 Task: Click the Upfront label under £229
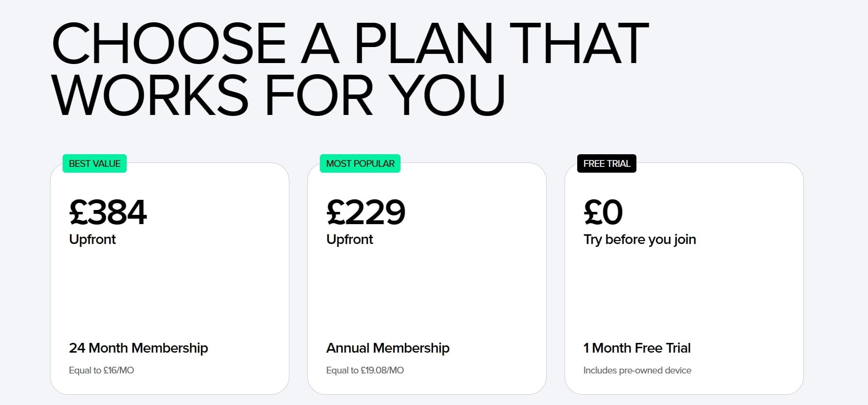349,239
